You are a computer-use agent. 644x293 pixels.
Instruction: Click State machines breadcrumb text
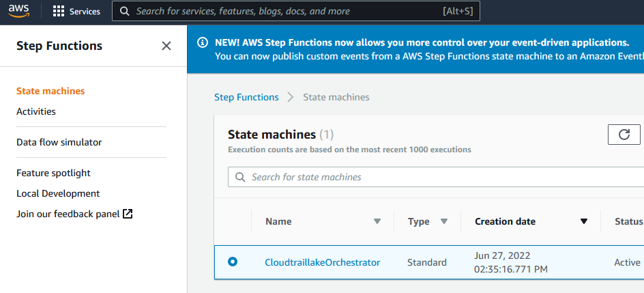336,98
